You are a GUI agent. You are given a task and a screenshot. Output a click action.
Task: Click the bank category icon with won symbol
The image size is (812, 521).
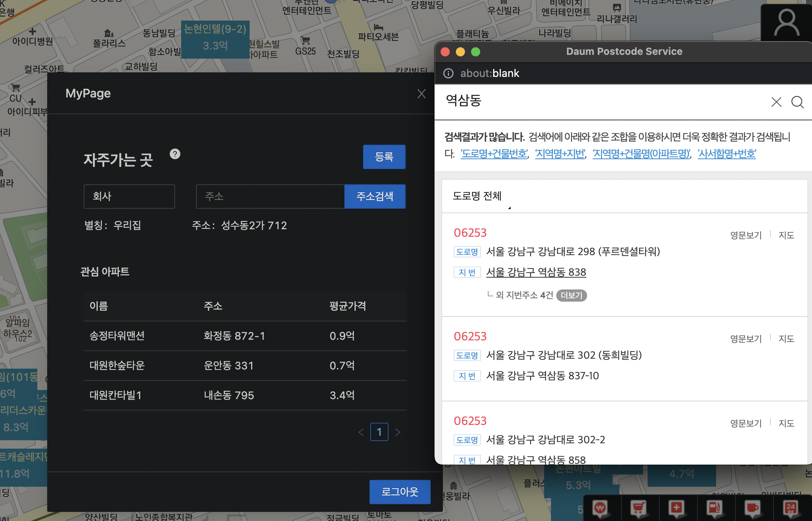point(600,508)
